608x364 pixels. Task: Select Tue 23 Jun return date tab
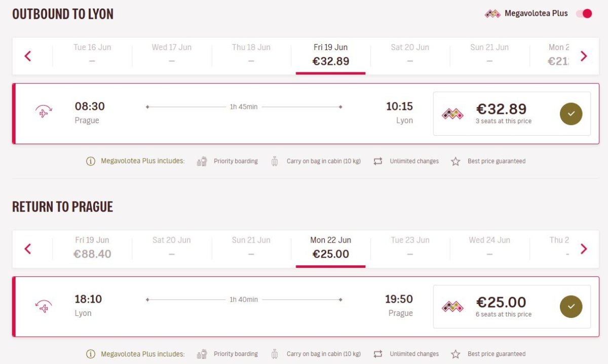click(410, 248)
